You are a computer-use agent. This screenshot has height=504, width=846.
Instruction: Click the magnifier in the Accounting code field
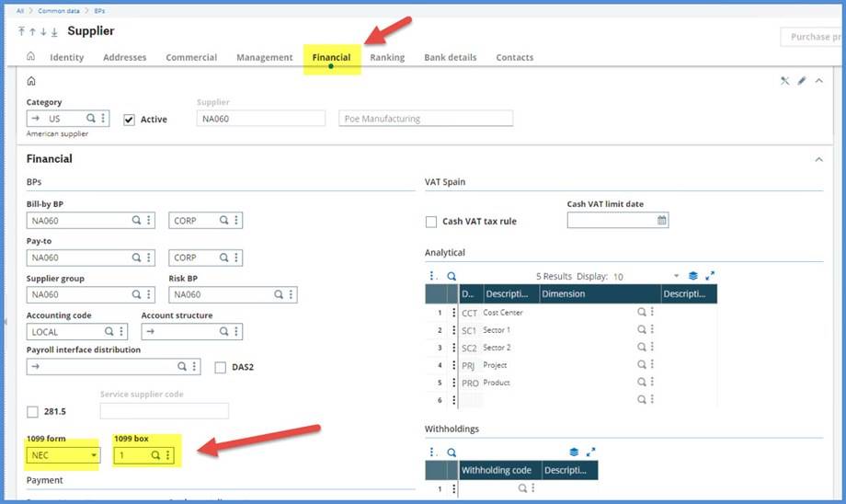click(109, 331)
